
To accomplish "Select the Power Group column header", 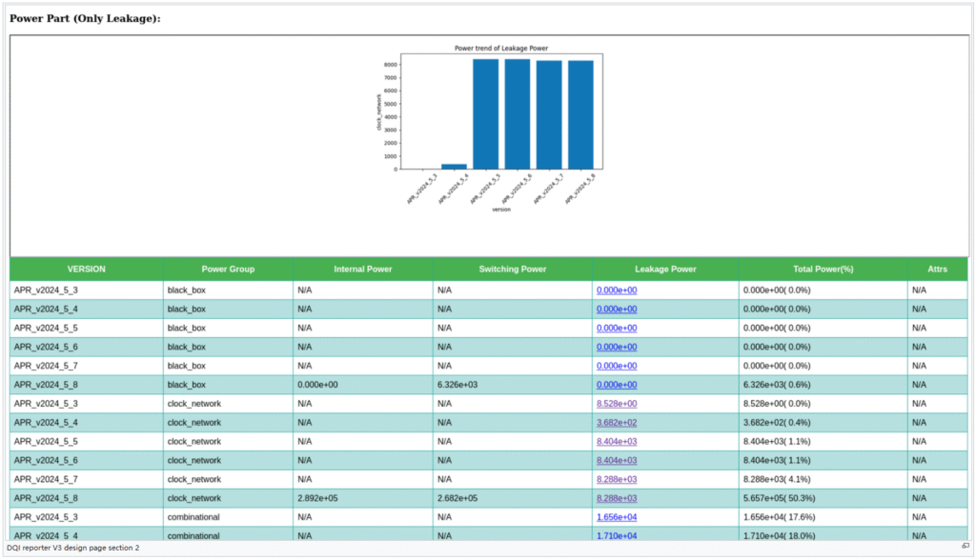I will [x=228, y=270].
